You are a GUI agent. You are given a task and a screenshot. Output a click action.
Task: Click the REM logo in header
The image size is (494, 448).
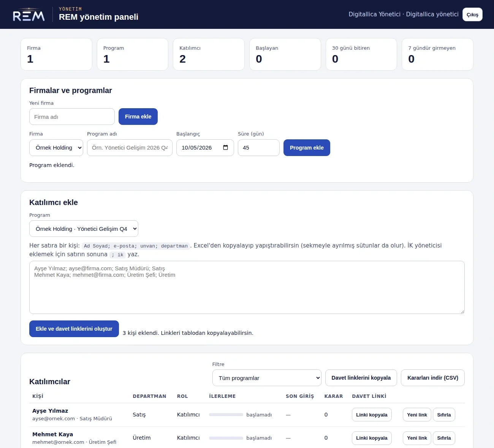[x=29, y=14]
